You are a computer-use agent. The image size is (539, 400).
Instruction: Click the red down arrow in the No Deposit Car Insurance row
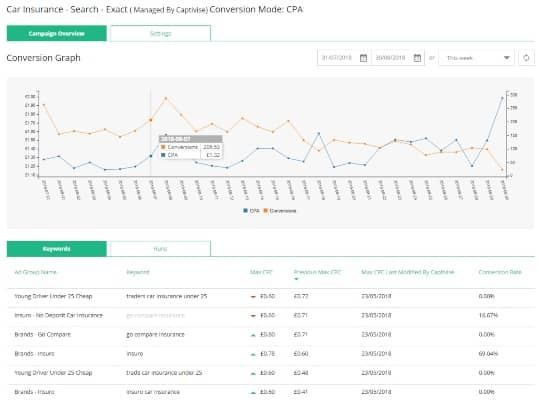pyautogui.click(x=253, y=316)
